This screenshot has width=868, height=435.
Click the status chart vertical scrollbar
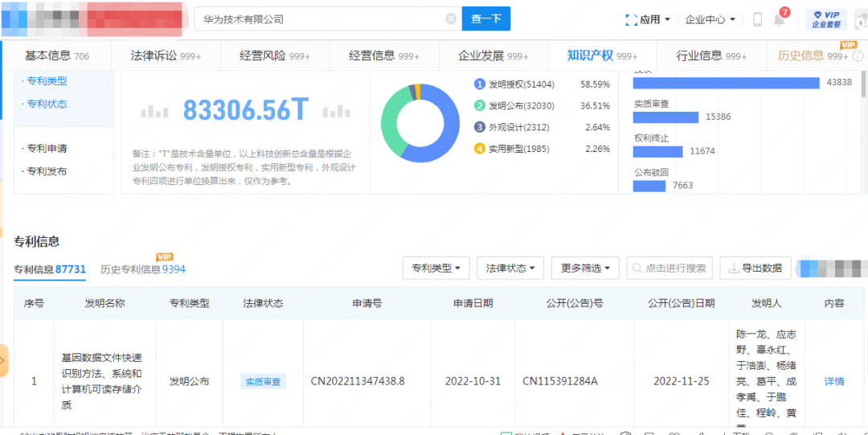pos(863,84)
